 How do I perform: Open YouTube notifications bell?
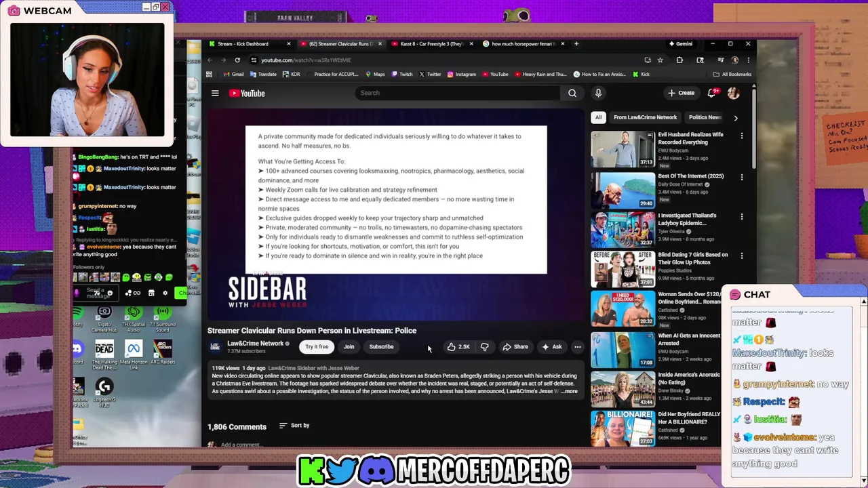tap(712, 93)
